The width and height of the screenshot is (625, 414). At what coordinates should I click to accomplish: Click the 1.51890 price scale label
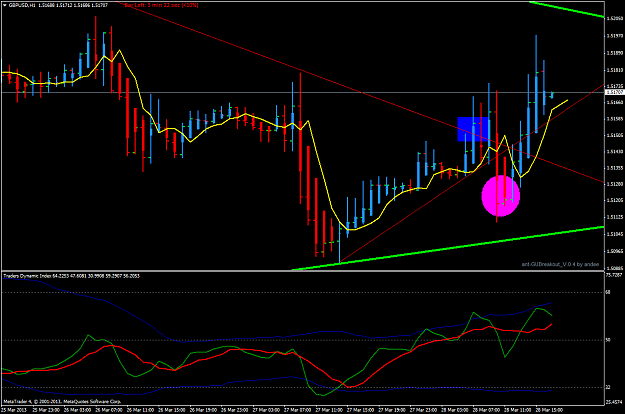pos(615,53)
